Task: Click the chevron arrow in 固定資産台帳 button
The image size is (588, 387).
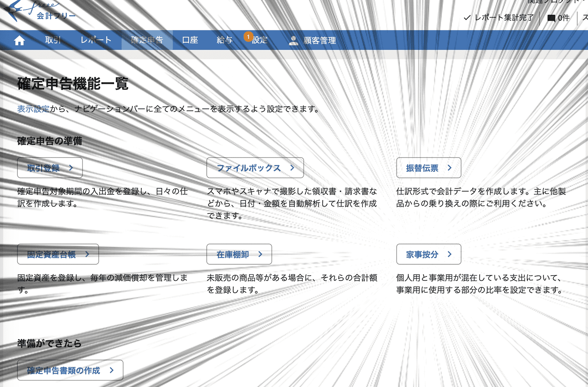Action: (87, 254)
